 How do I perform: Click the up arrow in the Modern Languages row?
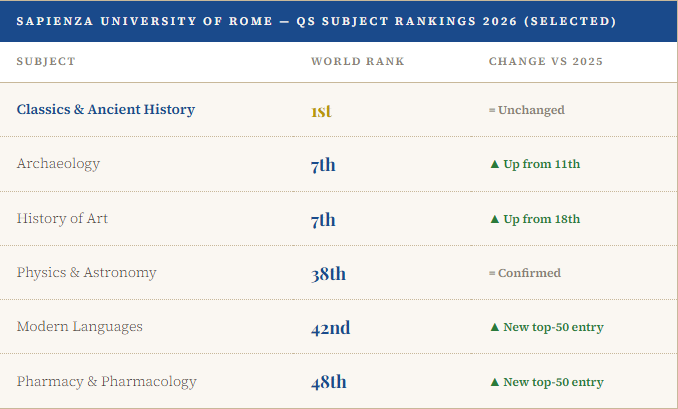494,327
